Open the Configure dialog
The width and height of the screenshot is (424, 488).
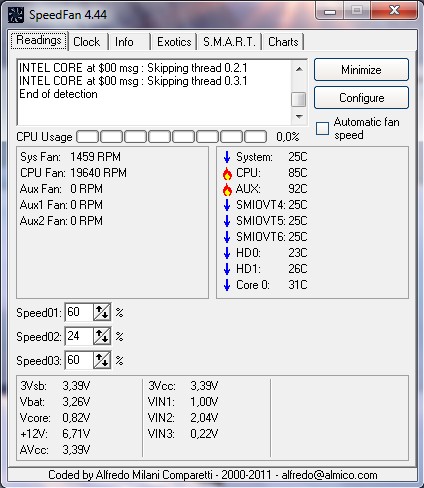click(361, 98)
